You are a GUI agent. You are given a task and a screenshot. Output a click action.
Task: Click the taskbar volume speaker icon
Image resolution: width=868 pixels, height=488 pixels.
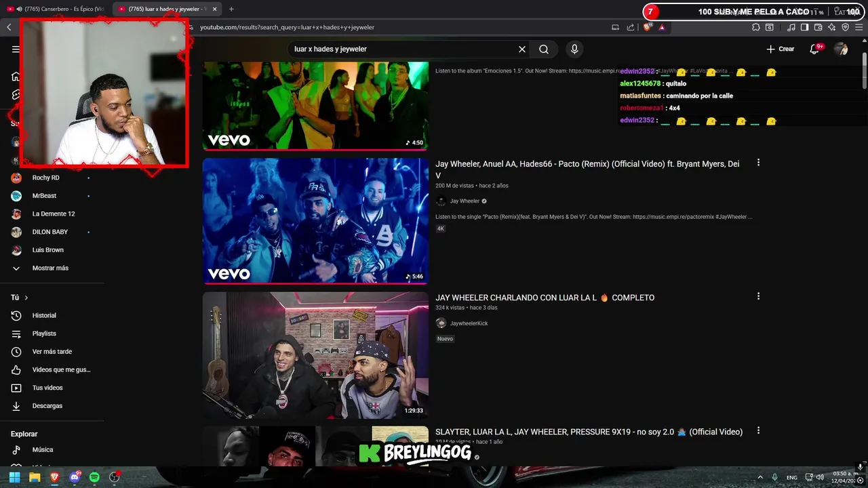click(x=820, y=477)
